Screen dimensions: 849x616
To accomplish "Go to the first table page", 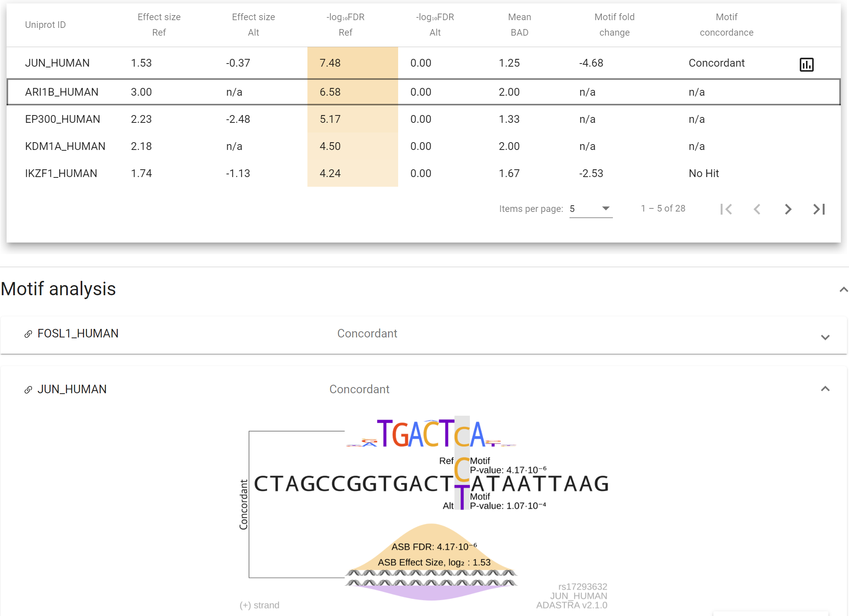I will [x=726, y=209].
